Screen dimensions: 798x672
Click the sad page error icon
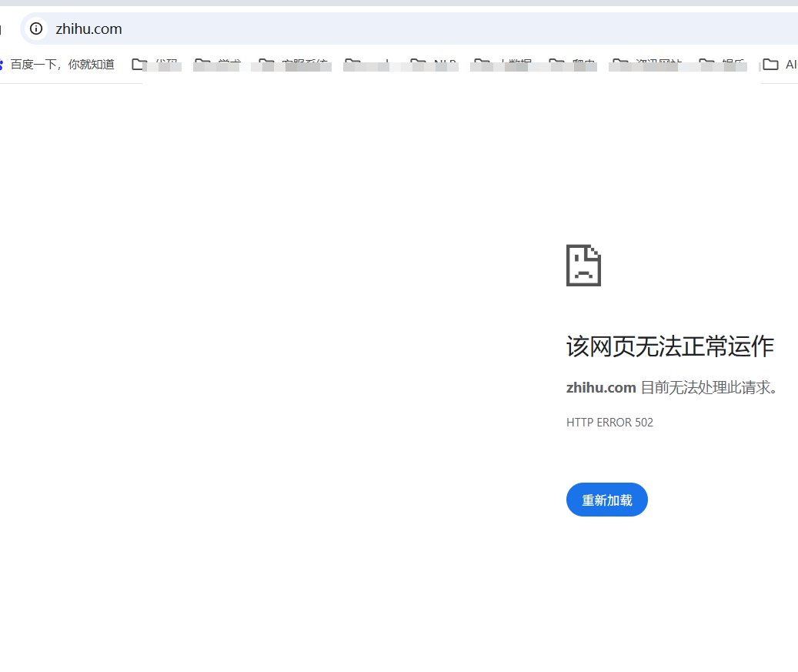(x=583, y=266)
